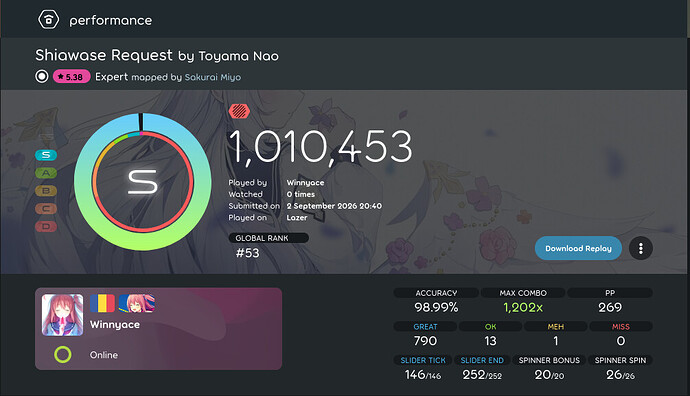Click the max combo value 1,202x
The width and height of the screenshot is (690, 396).
pyautogui.click(x=523, y=307)
